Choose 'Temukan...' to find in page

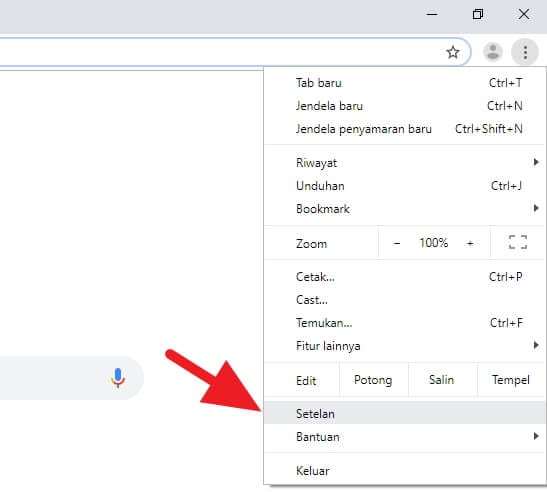[x=405, y=323]
